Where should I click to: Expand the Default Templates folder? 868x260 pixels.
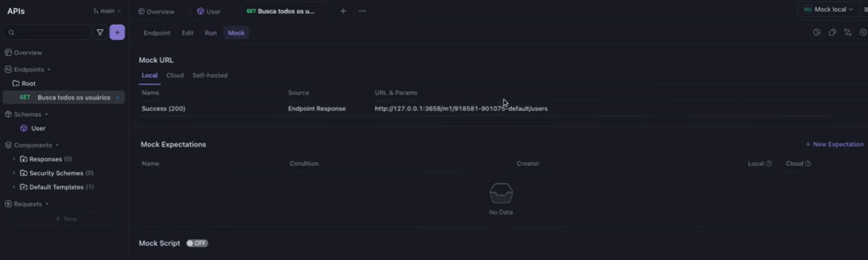(x=15, y=187)
